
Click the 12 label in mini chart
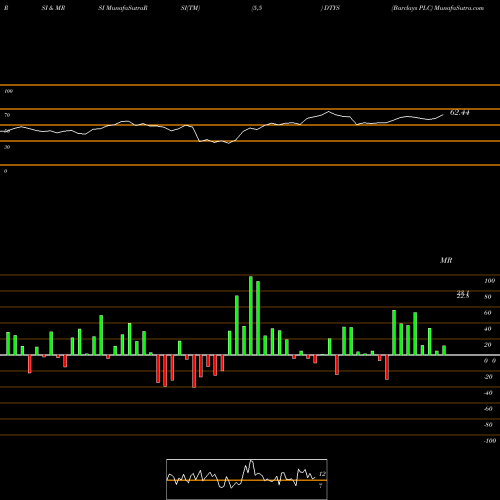click(322, 474)
